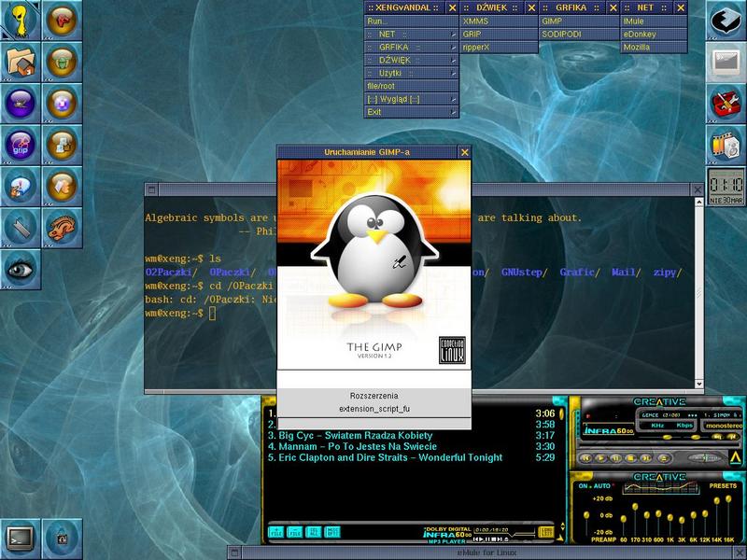Expand the Użytki submenu entry
747x560 pixels.
pyautogui.click(x=411, y=73)
